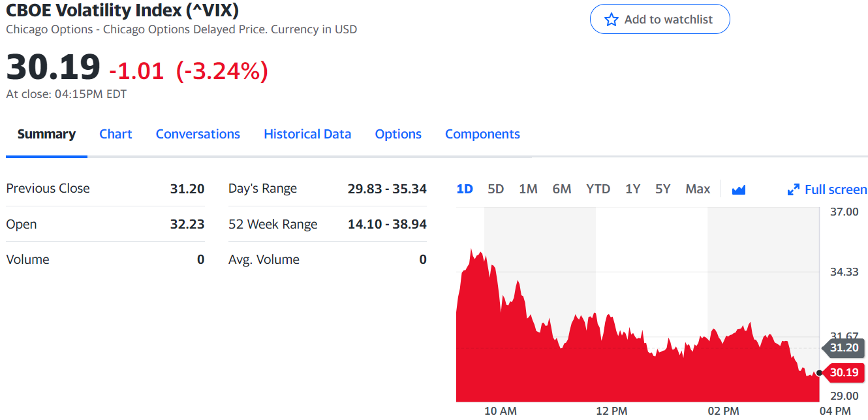Screen dimensions: 868x420
Task: Click the -1.01 price change value
Action: 136,71
